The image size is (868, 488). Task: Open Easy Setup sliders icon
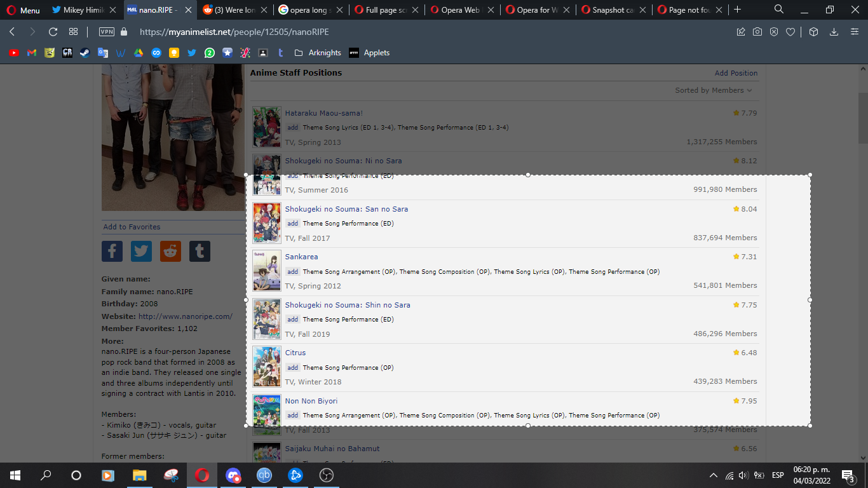(855, 32)
